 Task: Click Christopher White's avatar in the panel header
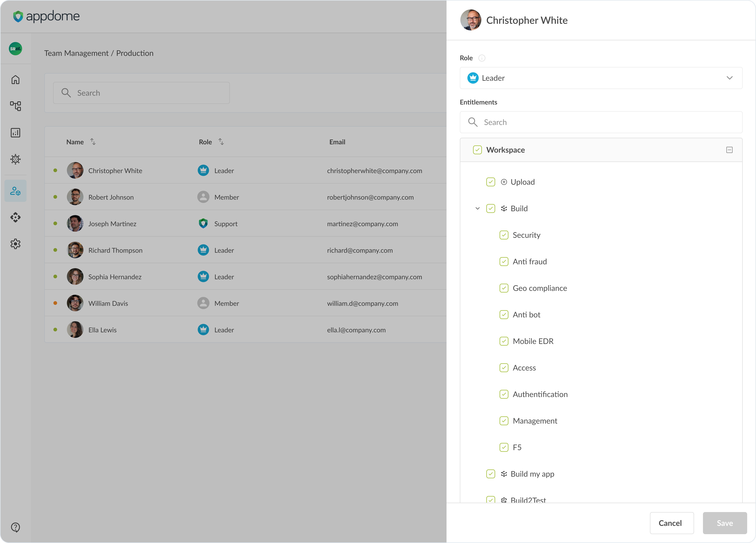point(471,20)
